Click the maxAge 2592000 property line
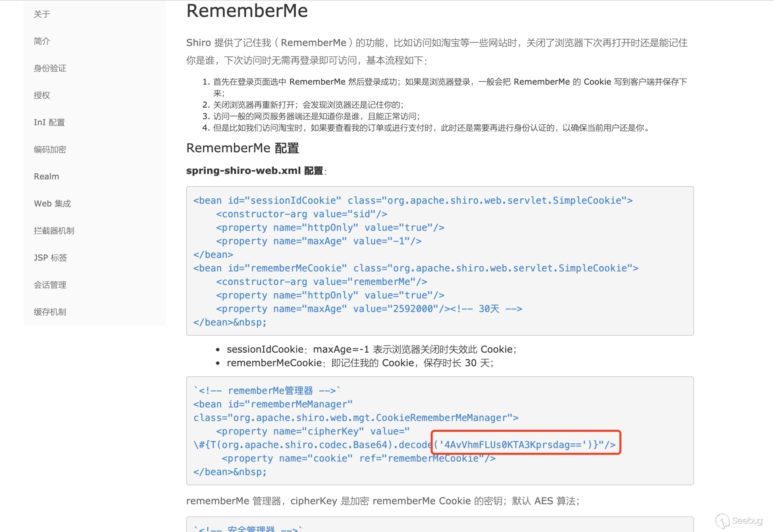Viewport: 774px width, 532px height. [x=369, y=309]
